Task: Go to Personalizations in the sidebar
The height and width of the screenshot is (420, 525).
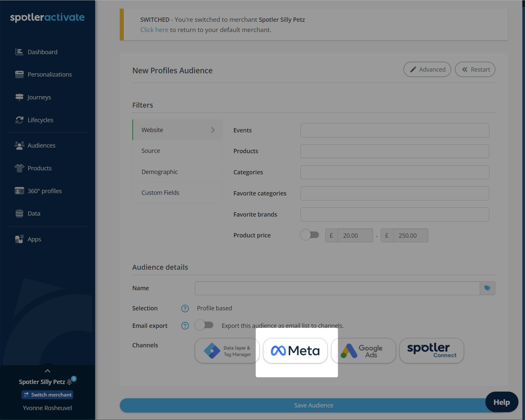Action: 50,74
